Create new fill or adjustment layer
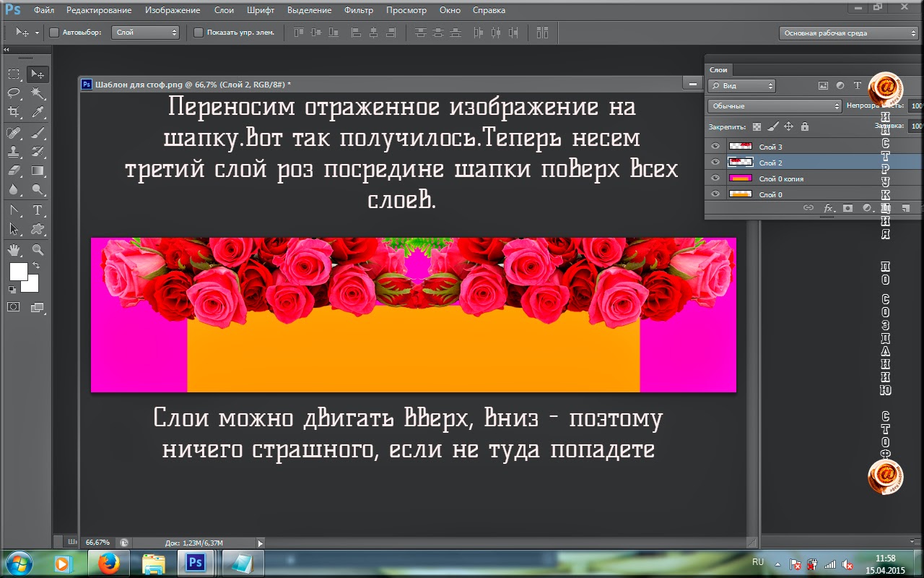 pyautogui.click(x=866, y=208)
